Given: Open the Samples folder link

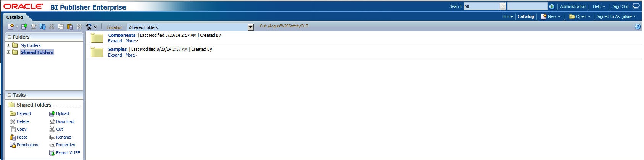Looking at the screenshot, I should [x=118, y=49].
